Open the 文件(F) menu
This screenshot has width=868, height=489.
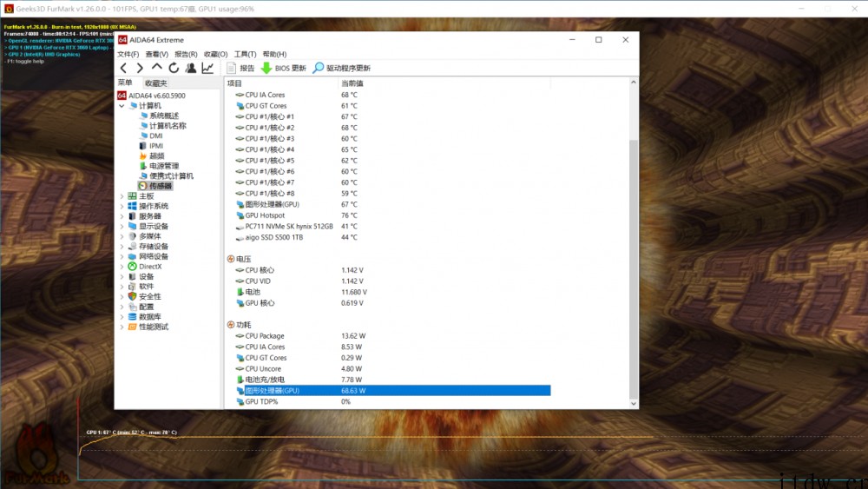click(128, 54)
